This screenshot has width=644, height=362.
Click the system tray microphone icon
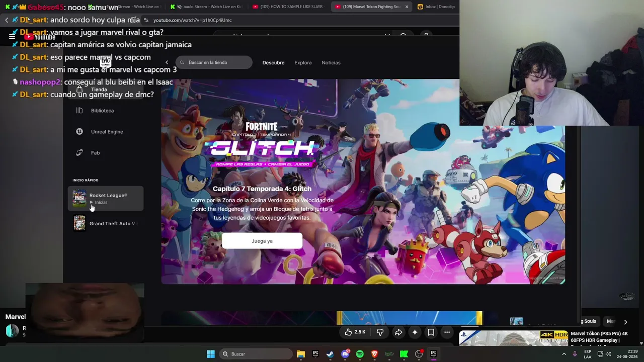575,354
